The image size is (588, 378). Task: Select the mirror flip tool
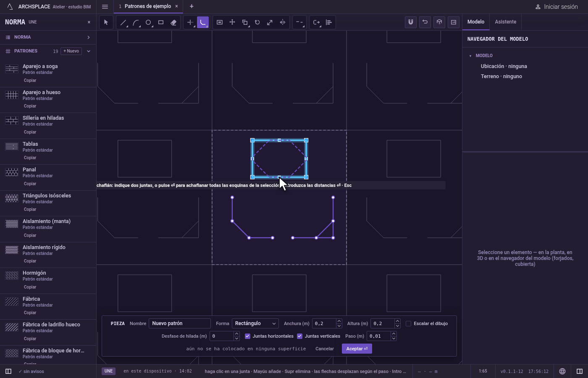(x=283, y=22)
